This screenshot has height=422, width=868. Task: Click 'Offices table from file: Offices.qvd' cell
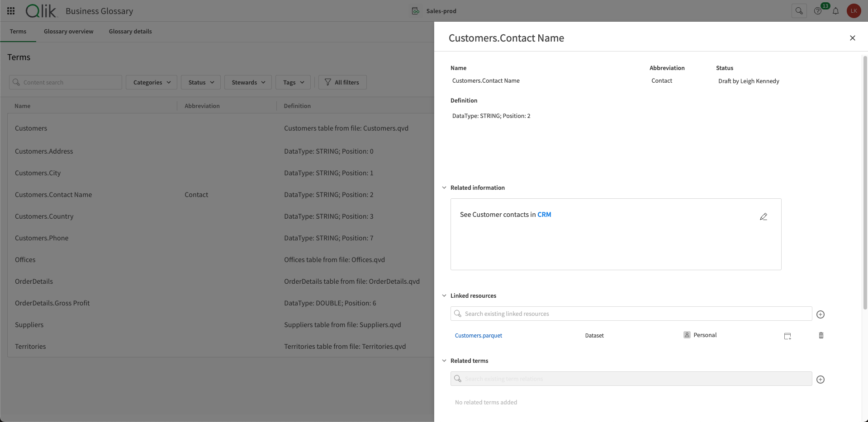coord(334,260)
